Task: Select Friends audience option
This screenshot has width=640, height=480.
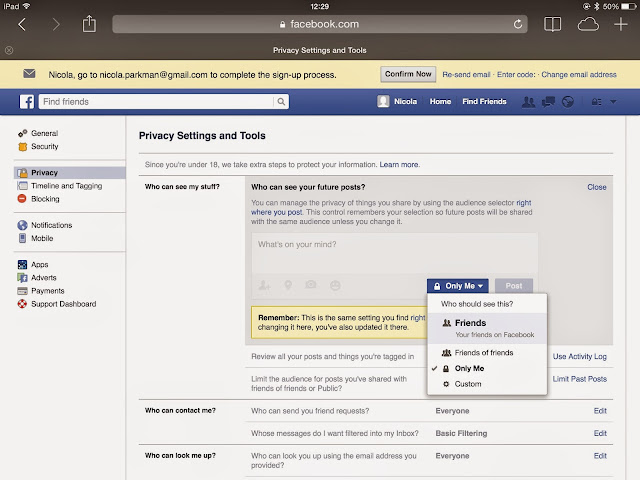Action: click(x=487, y=328)
